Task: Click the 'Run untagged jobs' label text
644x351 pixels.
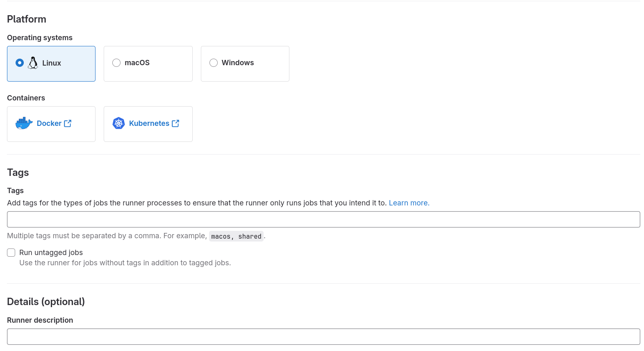Action: [x=51, y=253]
